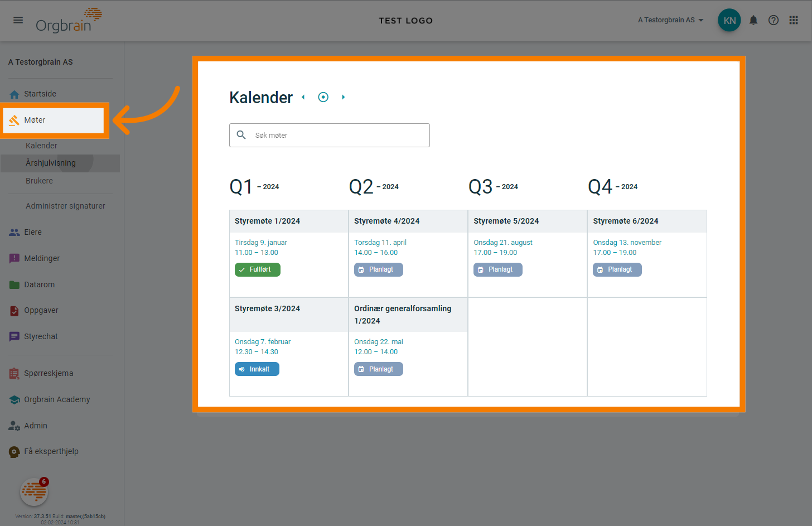Jump to today with calendar target icon
Viewport: 812px width, 526px height.
point(323,97)
